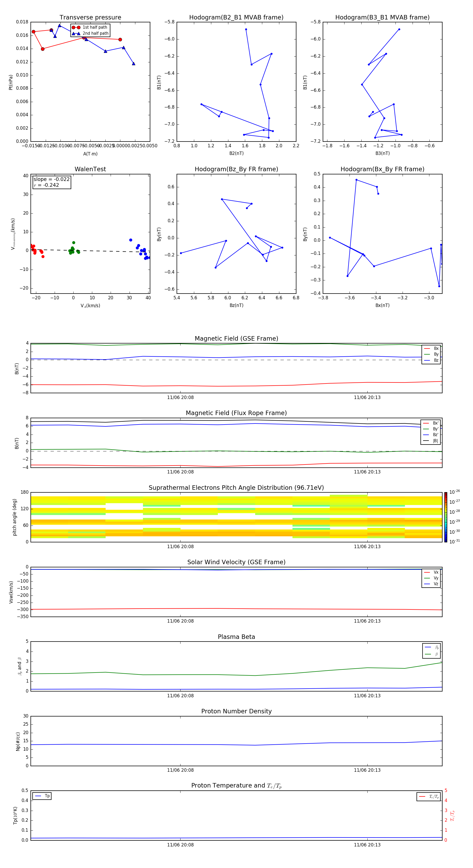Select the Bz' entry in Flux Rope legend
The image size is (473, 868).
click(431, 435)
